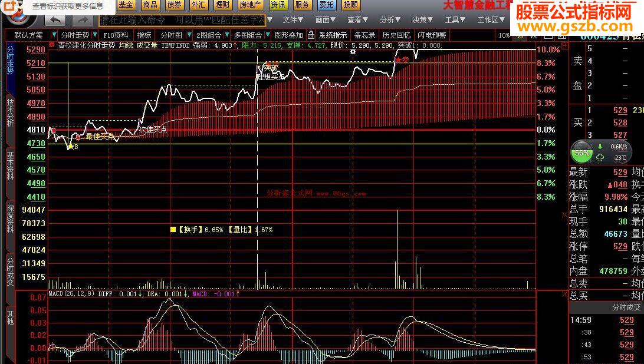Open the 工作区 menu

(x=491, y=19)
